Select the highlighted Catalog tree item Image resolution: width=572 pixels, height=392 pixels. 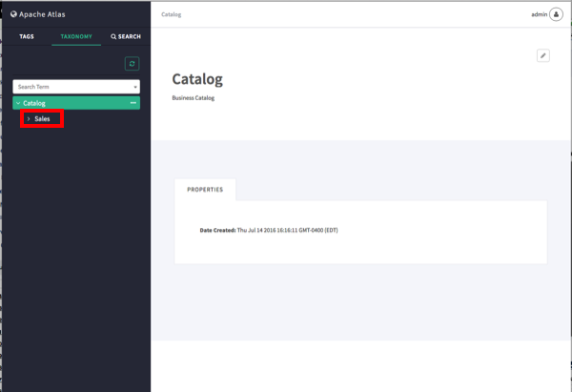click(x=76, y=103)
